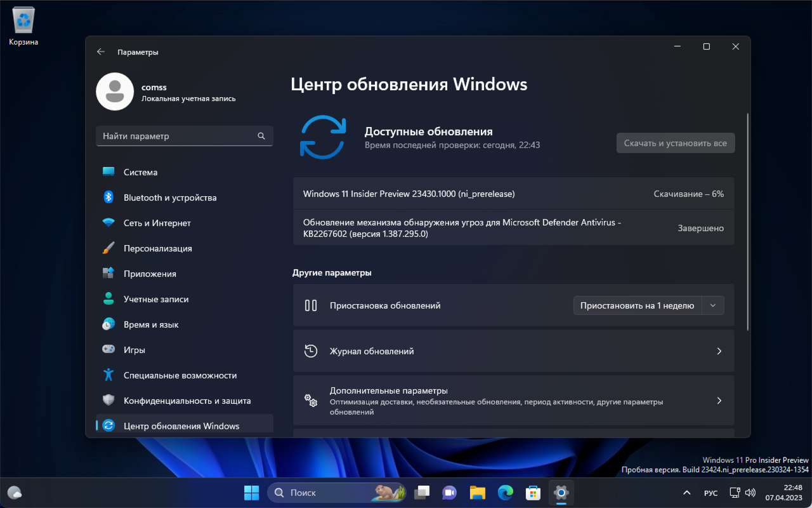Click the Найти параметр search box

pyautogui.click(x=184, y=135)
